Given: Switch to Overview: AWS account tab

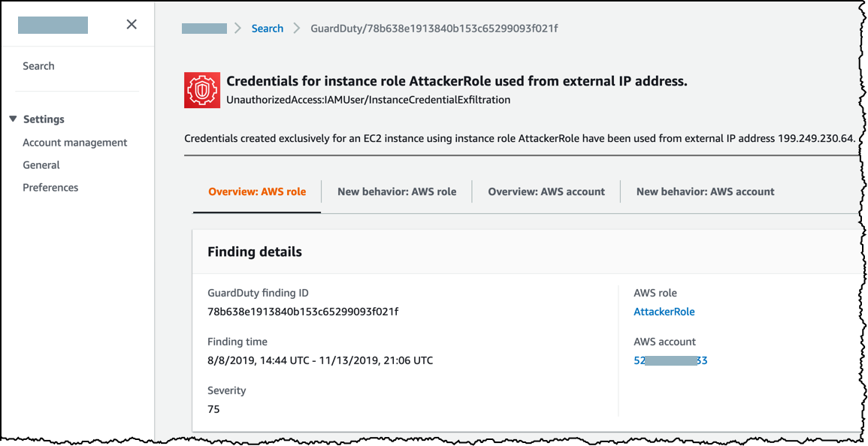Looking at the screenshot, I should click(x=546, y=191).
